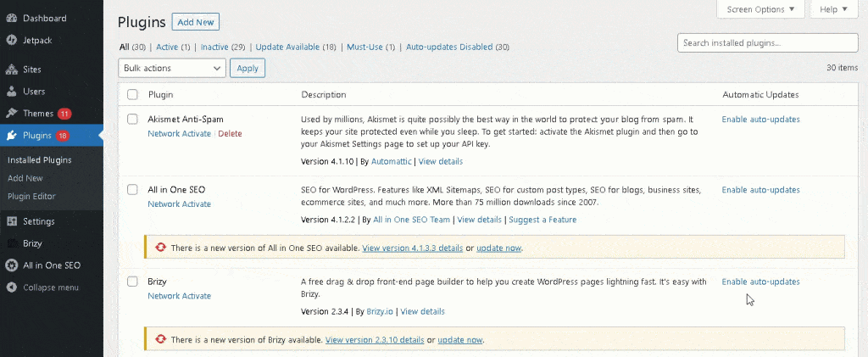Click the Collapse menu arrow icon

[12, 287]
